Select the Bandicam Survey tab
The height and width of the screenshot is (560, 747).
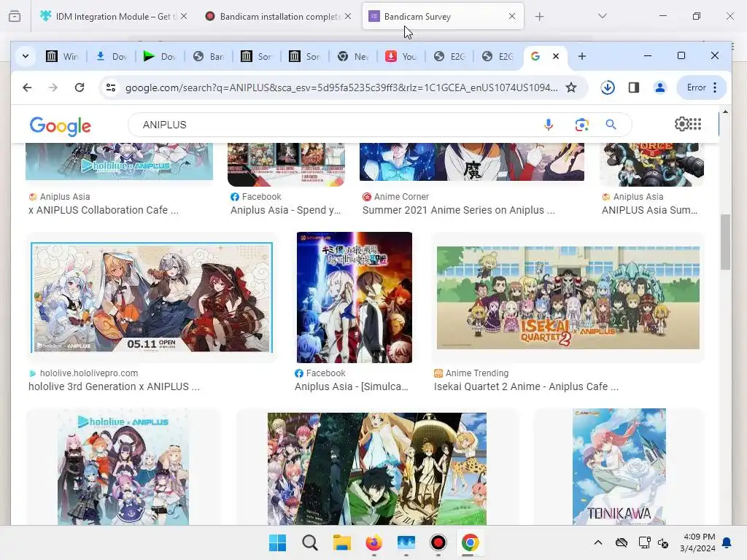[443, 17]
